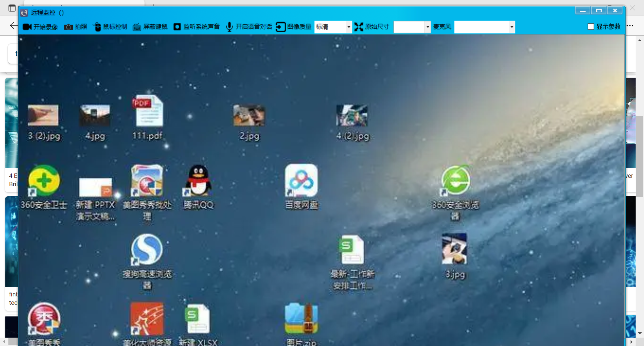Expand the dropdown next to 原始尺寸

pos(428,27)
